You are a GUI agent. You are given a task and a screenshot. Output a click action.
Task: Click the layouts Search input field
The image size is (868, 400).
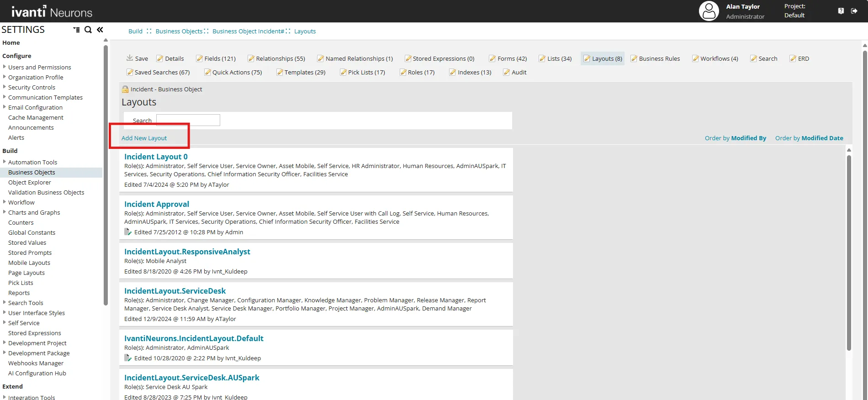188,120
